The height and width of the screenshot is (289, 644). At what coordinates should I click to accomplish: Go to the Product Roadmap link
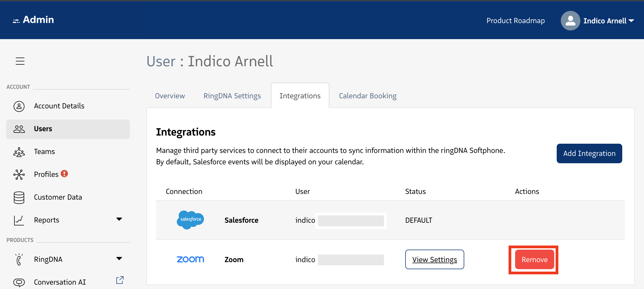click(515, 21)
